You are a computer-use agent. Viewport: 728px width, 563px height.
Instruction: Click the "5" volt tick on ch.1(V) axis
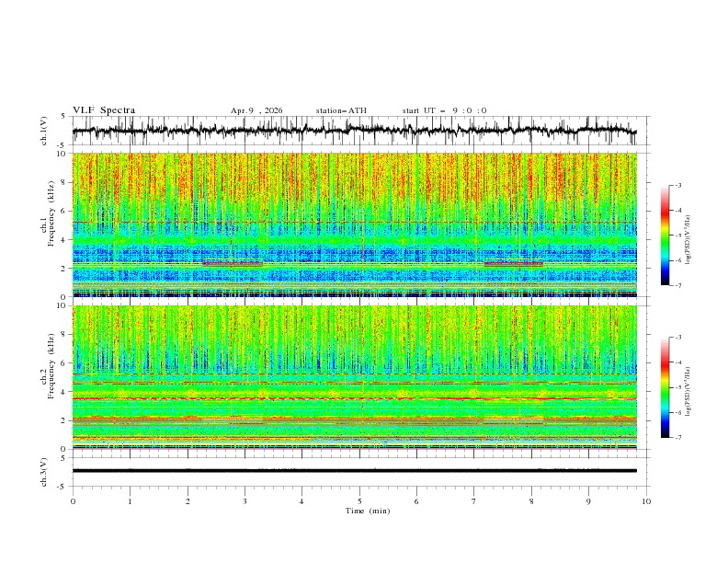click(63, 117)
